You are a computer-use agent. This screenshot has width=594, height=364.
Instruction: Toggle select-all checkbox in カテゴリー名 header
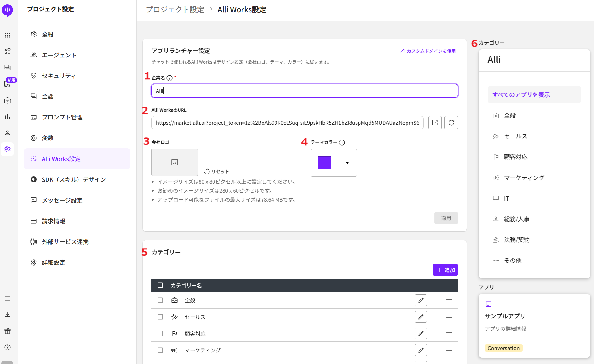click(x=160, y=285)
